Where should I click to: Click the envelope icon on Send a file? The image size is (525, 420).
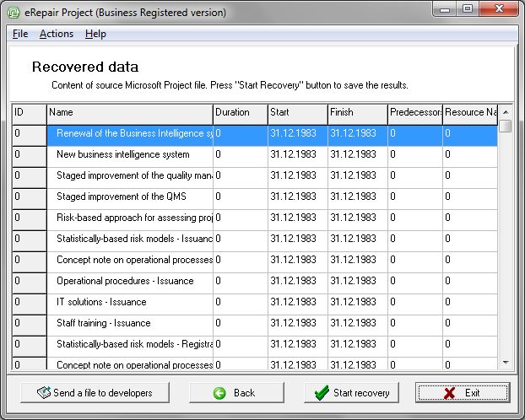[44, 392]
